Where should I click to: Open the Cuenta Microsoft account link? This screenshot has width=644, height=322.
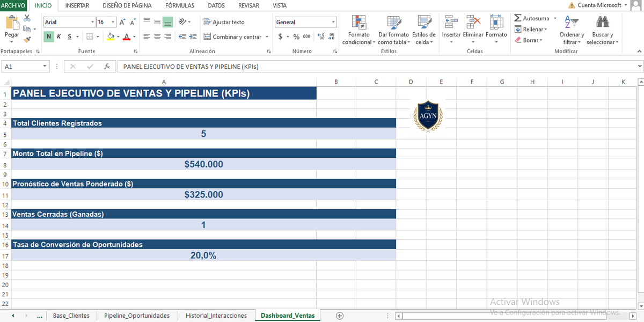click(599, 5)
